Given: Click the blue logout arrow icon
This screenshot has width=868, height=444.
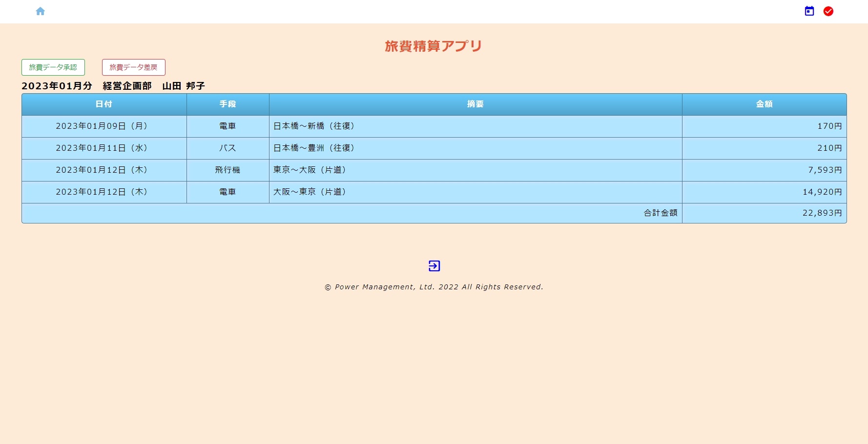Looking at the screenshot, I should [x=434, y=265].
